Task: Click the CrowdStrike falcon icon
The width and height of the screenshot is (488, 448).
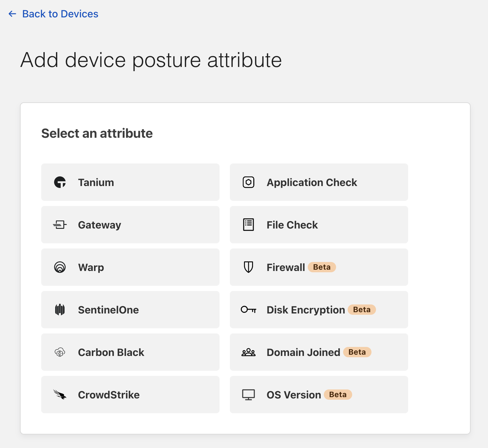Action: point(60,395)
